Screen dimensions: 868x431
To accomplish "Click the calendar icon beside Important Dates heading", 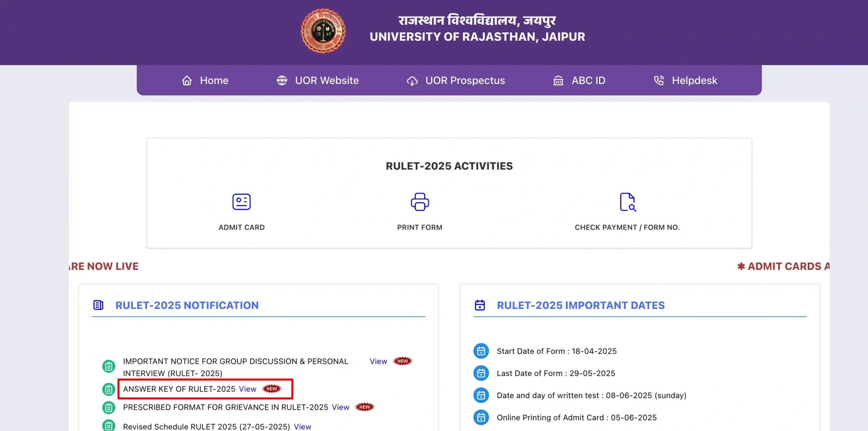I will [480, 305].
